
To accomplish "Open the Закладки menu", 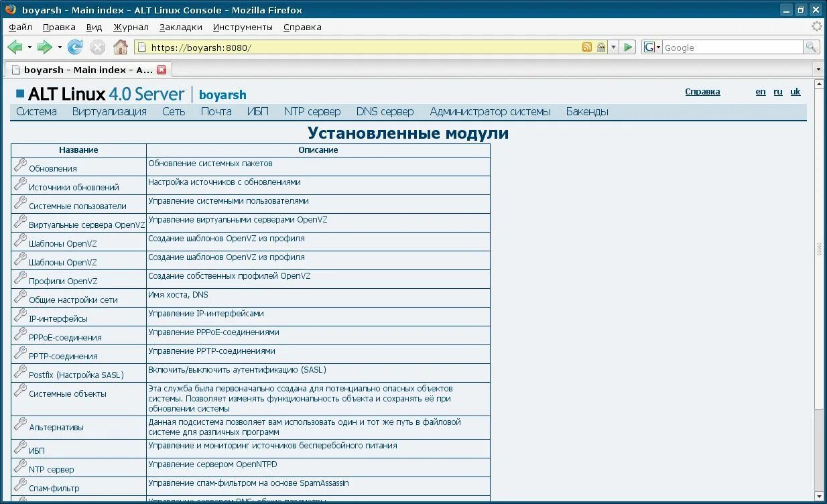I will [x=181, y=27].
